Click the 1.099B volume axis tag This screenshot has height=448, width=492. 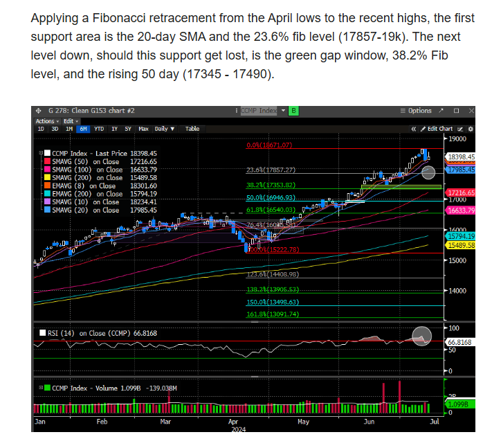coord(460,404)
